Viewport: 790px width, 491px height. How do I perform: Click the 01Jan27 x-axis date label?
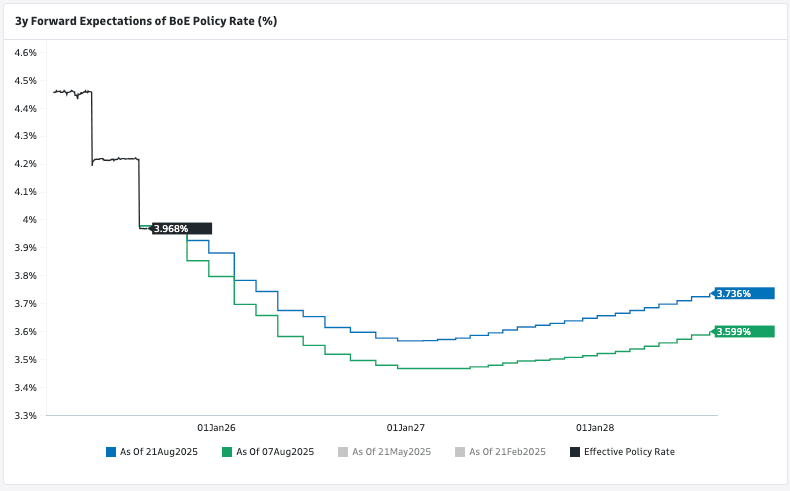coord(406,426)
